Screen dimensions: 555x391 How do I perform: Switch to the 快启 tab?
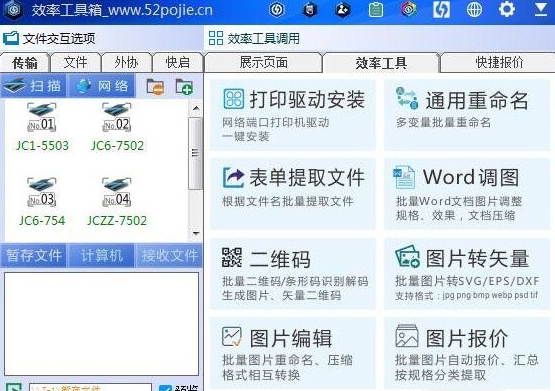click(177, 63)
